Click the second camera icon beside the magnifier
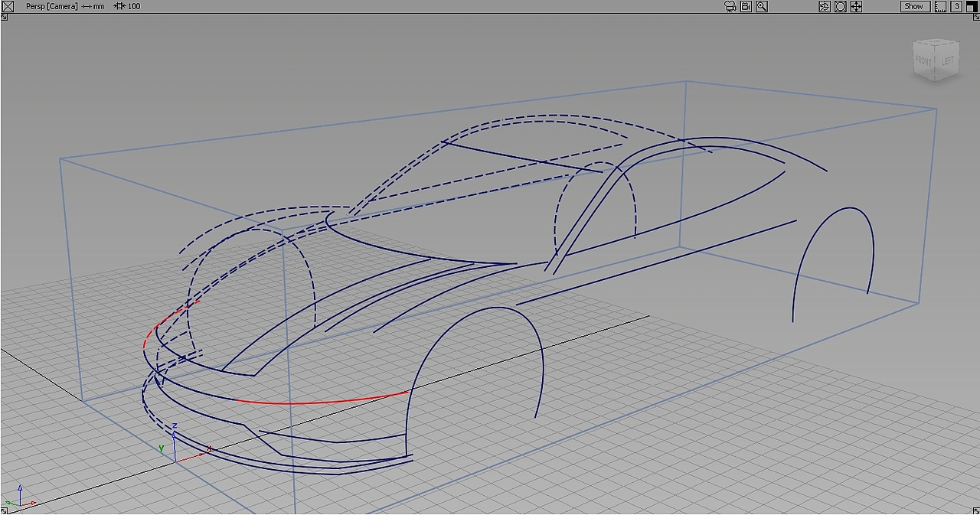The height and width of the screenshot is (515, 980). point(746,6)
